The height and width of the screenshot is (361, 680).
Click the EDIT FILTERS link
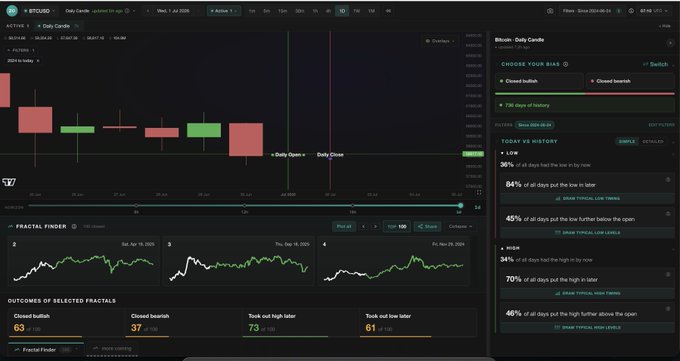click(x=661, y=125)
